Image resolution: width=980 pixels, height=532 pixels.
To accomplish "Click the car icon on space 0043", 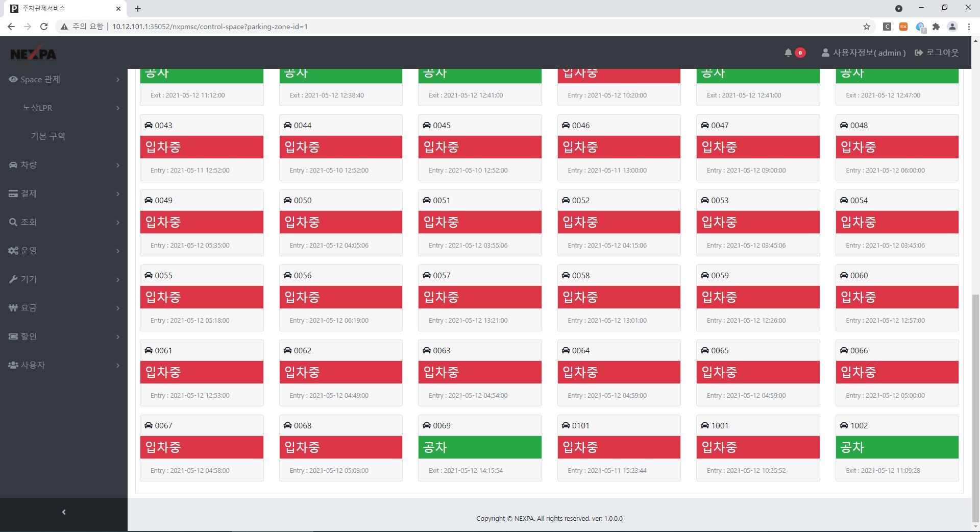I will tap(149, 125).
